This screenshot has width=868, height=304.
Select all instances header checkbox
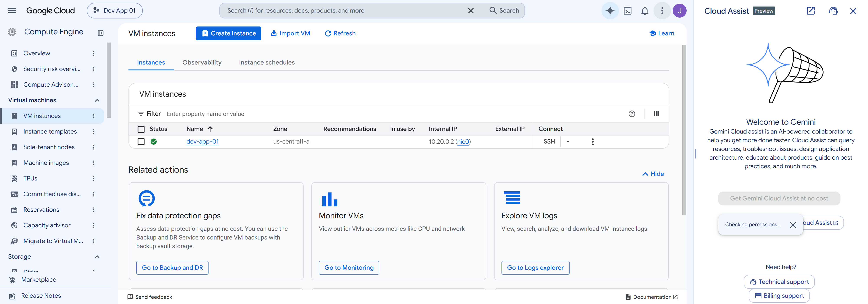(x=141, y=129)
